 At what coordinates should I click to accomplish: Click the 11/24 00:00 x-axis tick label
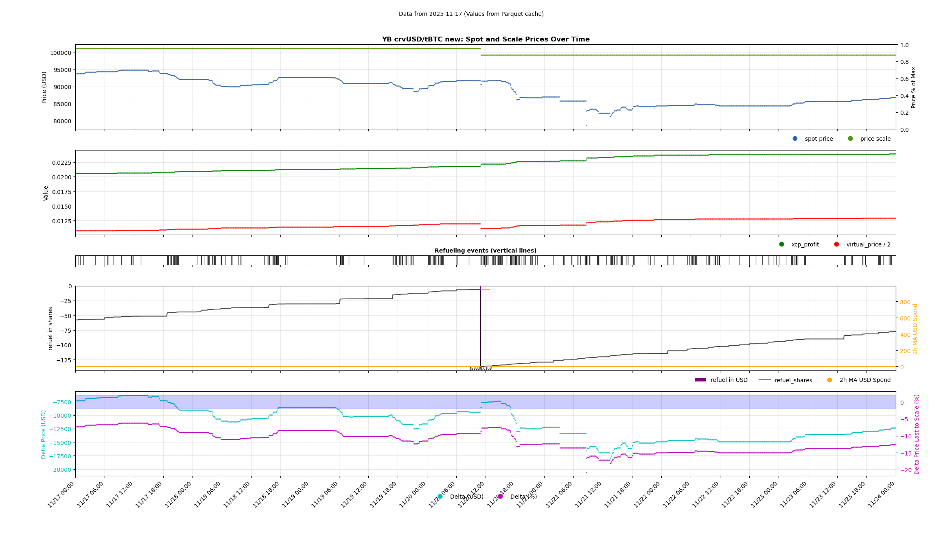[x=882, y=495]
